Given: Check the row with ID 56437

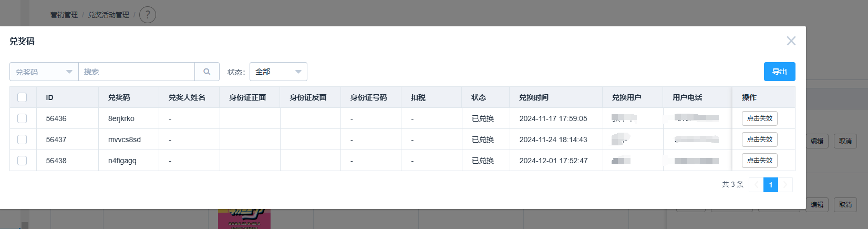Looking at the screenshot, I should (22, 140).
